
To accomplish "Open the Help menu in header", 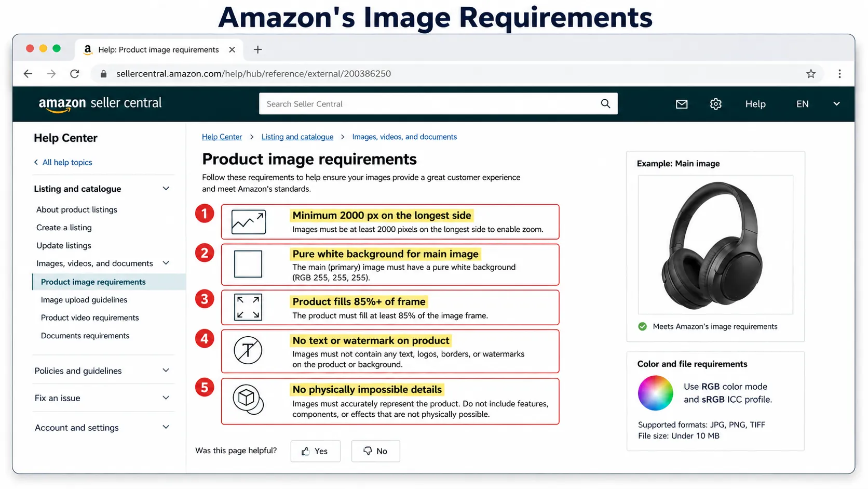I will [x=755, y=104].
